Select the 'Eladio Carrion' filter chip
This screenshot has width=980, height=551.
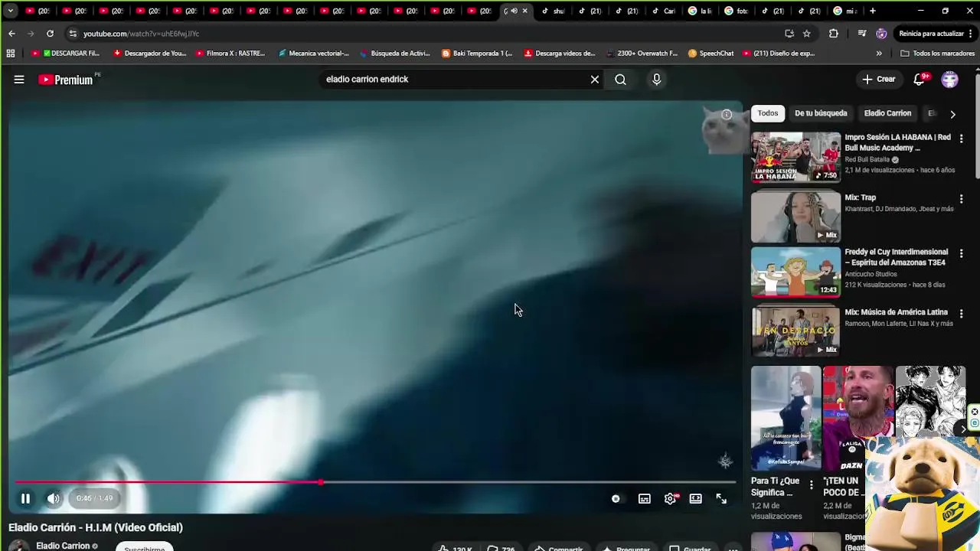point(887,113)
